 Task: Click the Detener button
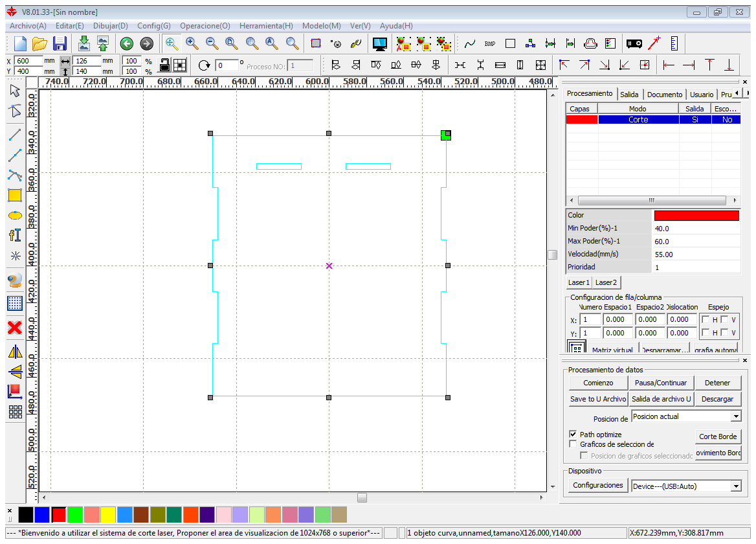[x=717, y=383]
